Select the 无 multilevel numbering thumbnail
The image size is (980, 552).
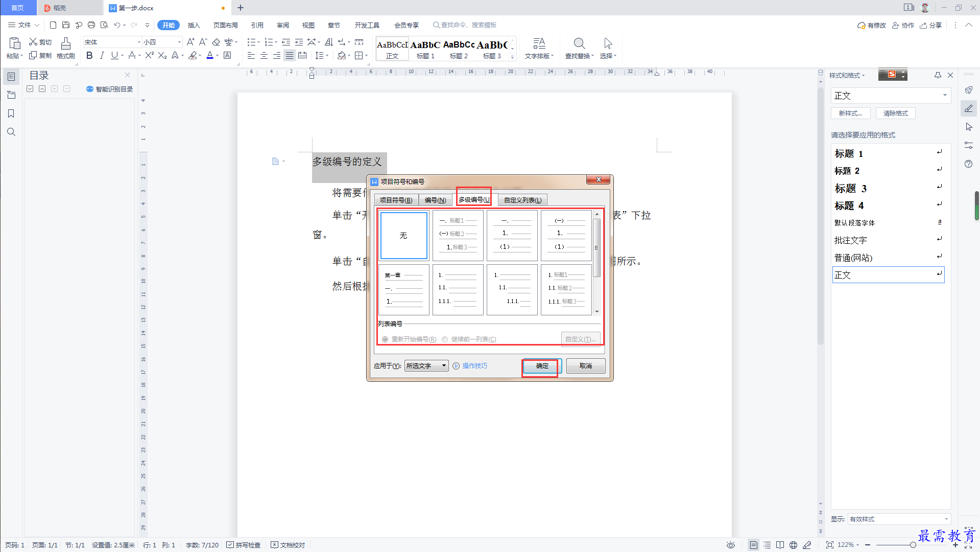point(403,236)
